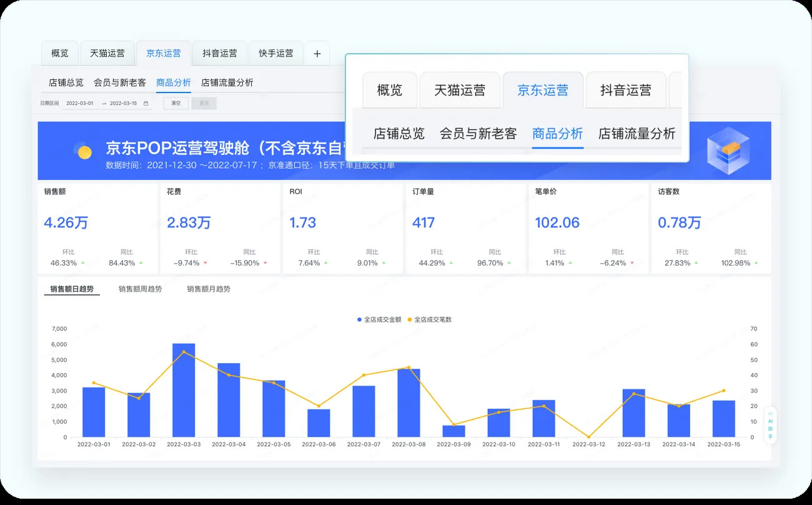The height and width of the screenshot is (505, 812).
Task: Open the AI 助手 floating button
Action: point(770,426)
